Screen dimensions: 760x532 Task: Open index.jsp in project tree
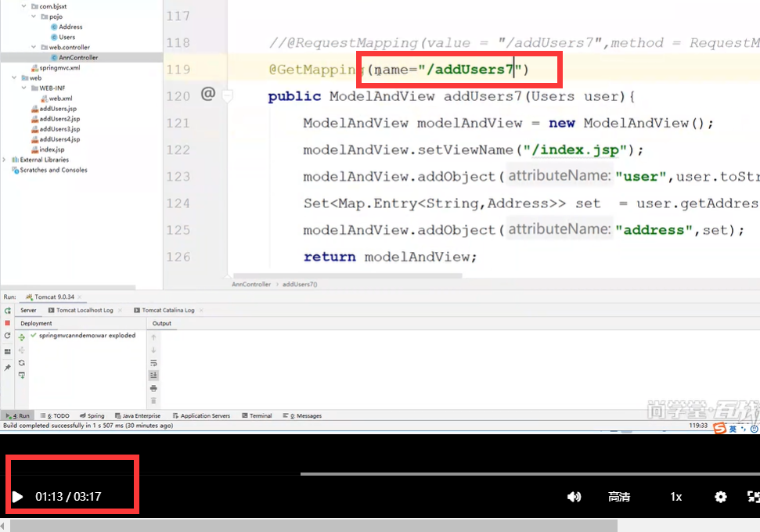(x=48, y=149)
